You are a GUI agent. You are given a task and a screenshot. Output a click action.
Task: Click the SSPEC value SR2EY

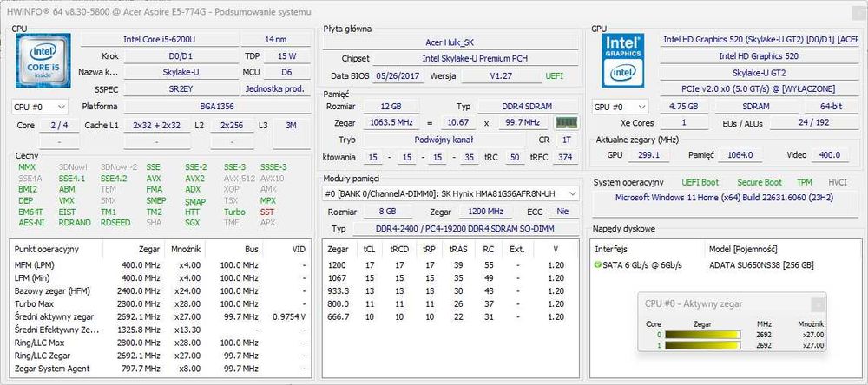pyautogui.click(x=181, y=89)
